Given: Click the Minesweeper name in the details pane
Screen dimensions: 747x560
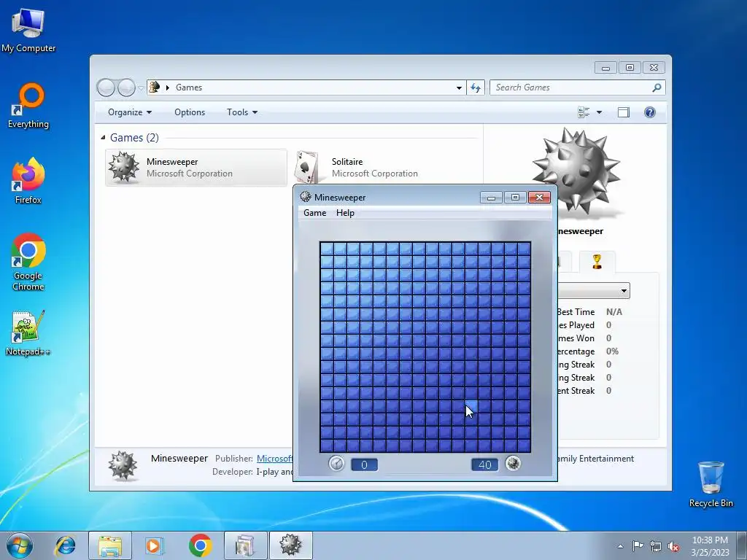Looking at the screenshot, I should 179,458.
